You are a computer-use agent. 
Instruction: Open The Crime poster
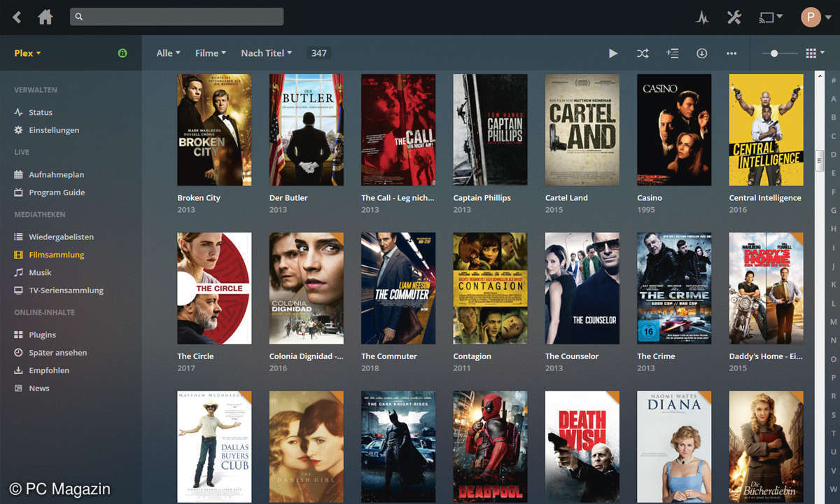[674, 288]
